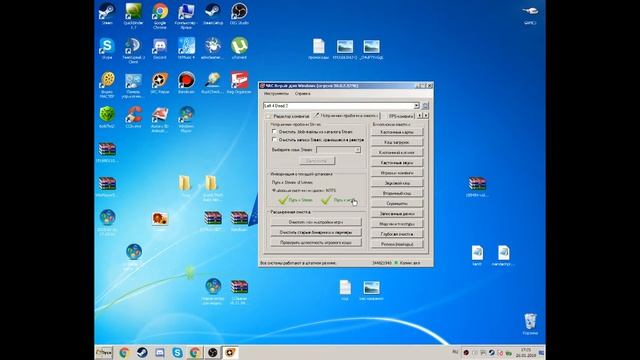Screen dimensions: 640x360
Task: Click the Кастомные карты button
Action: click(x=397, y=132)
